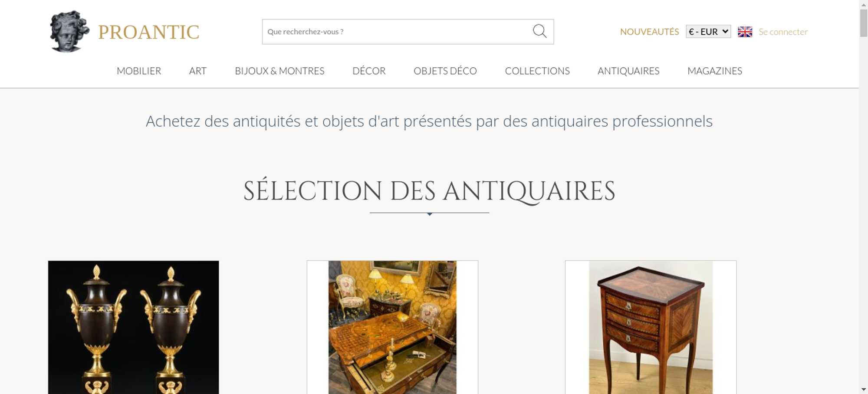Viewport: 868px width, 394px height.
Task: Open the BIJOUX & MONTRES menu
Action: [x=279, y=71]
